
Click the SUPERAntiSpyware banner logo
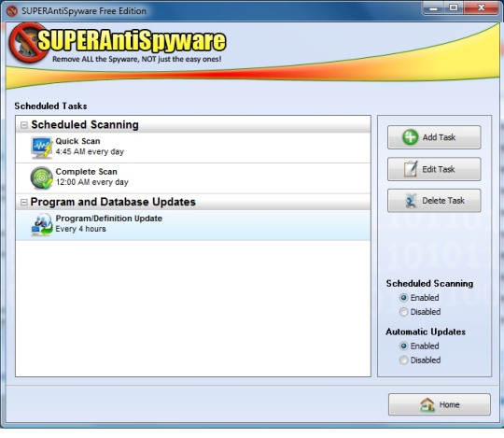tap(118, 42)
